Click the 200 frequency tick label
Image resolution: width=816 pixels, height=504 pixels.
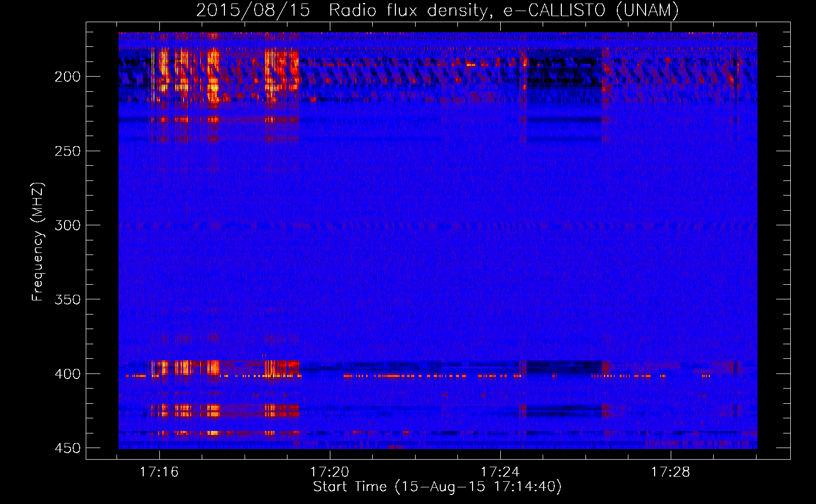68,77
